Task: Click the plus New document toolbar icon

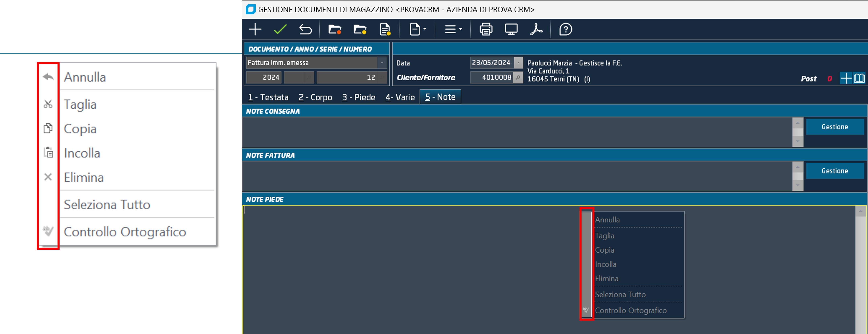Action: pos(255,29)
